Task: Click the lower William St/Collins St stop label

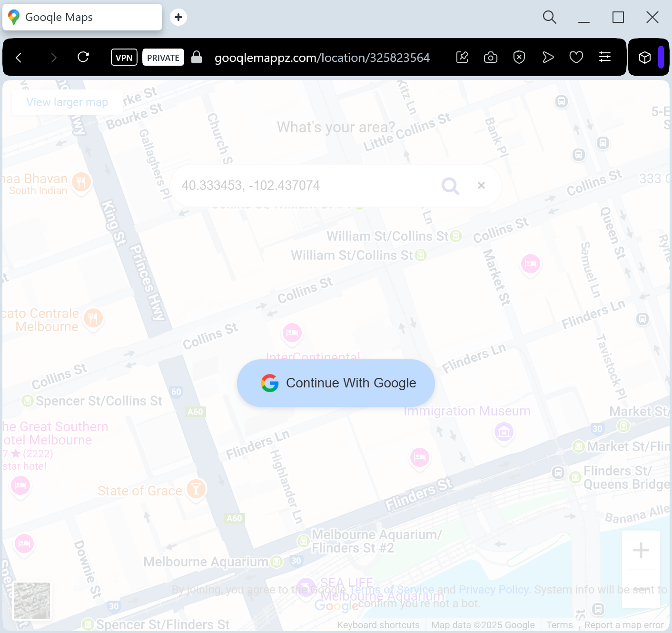Action: [352, 256]
